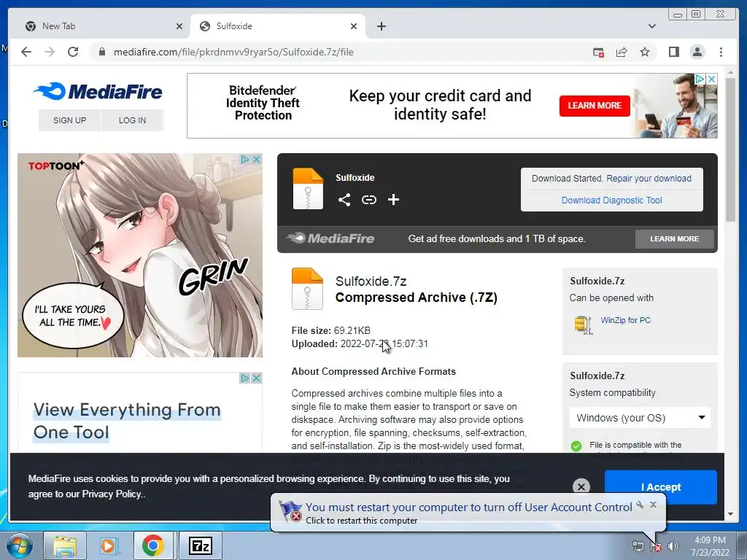The image size is (747, 560).
Task: Close the New Tab tab
Action: 179,26
